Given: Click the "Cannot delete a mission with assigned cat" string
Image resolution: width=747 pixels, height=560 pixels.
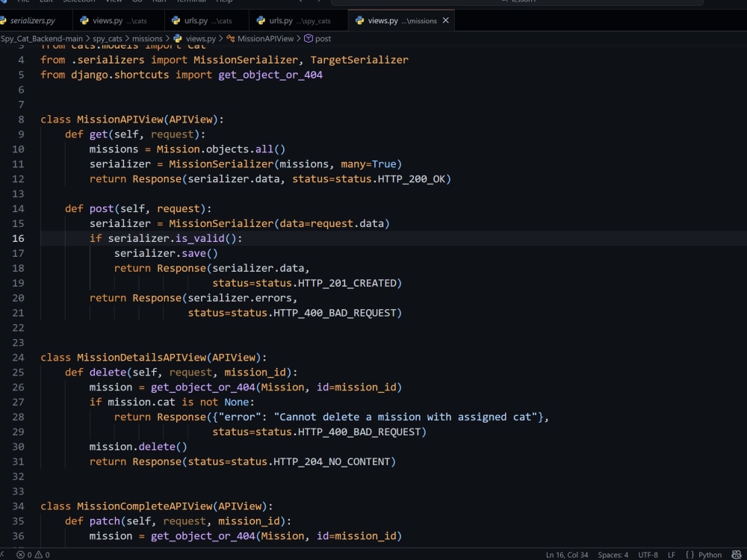Looking at the screenshot, I should (x=406, y=417).
